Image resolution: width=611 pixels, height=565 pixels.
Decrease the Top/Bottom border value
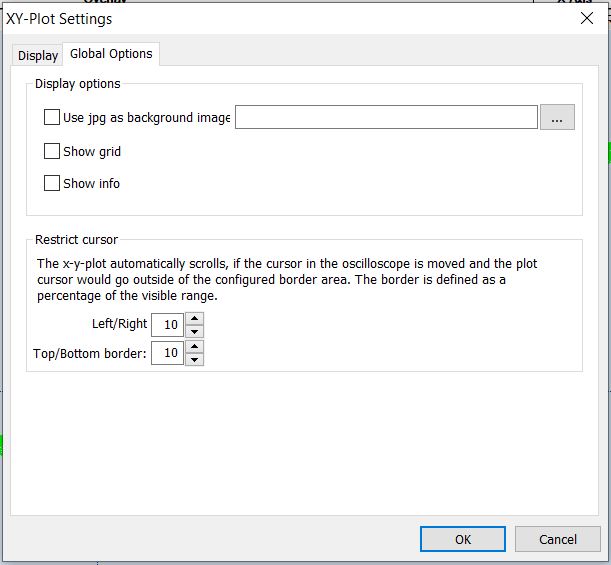pyautogui.click(x=194, y=359)
